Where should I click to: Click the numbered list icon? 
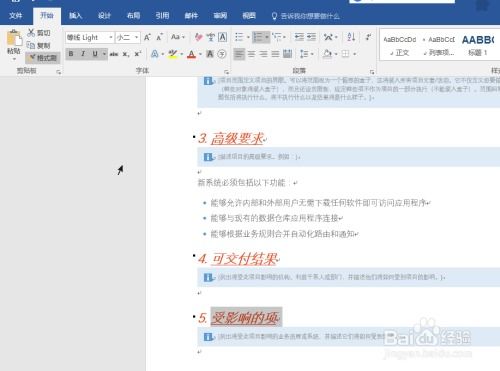[x=258, y=37]
